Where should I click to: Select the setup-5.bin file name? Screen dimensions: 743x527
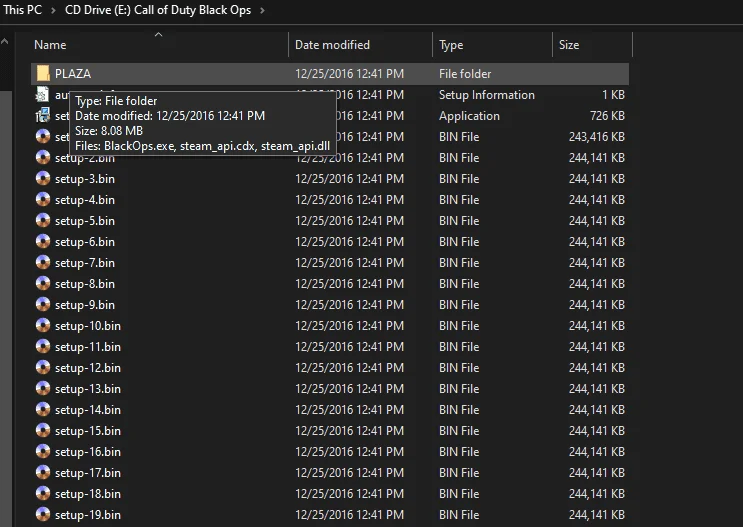(85, 221)
